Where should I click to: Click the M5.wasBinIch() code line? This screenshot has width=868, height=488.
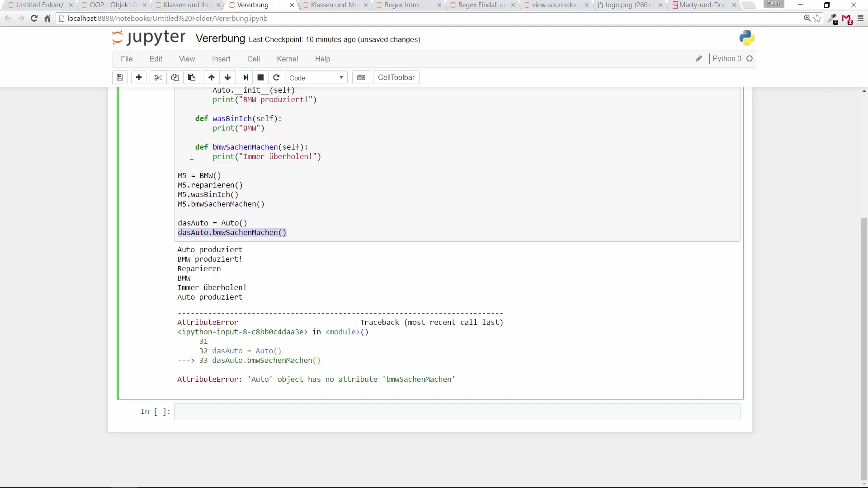[208, 195]
